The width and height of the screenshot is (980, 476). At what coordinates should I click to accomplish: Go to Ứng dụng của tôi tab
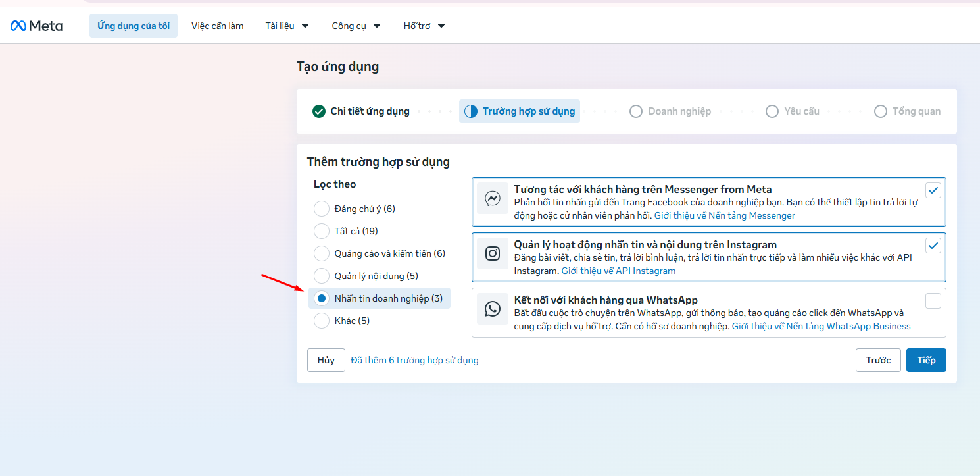click(134, 26)
